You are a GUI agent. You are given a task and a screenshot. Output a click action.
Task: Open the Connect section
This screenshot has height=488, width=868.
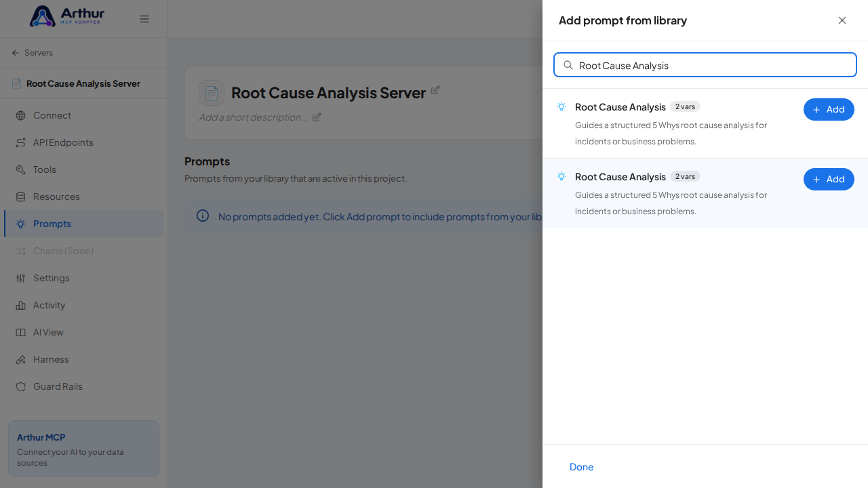(x=83, y=115)
